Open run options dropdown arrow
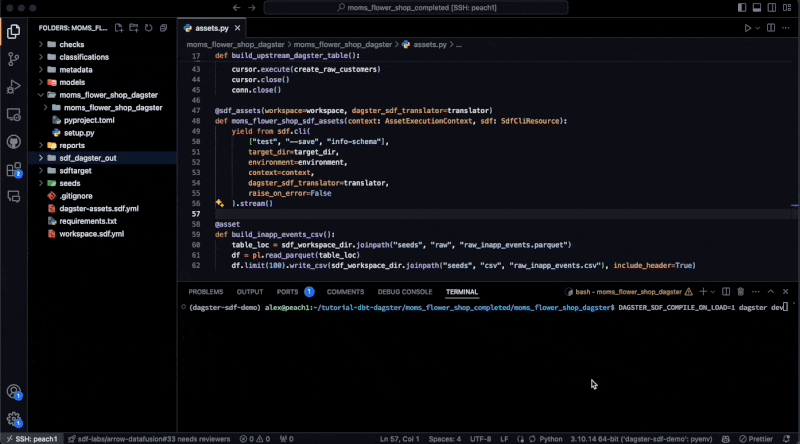This screenshot has width=800, height=444. pyautogui.click(x=758, y=28)
